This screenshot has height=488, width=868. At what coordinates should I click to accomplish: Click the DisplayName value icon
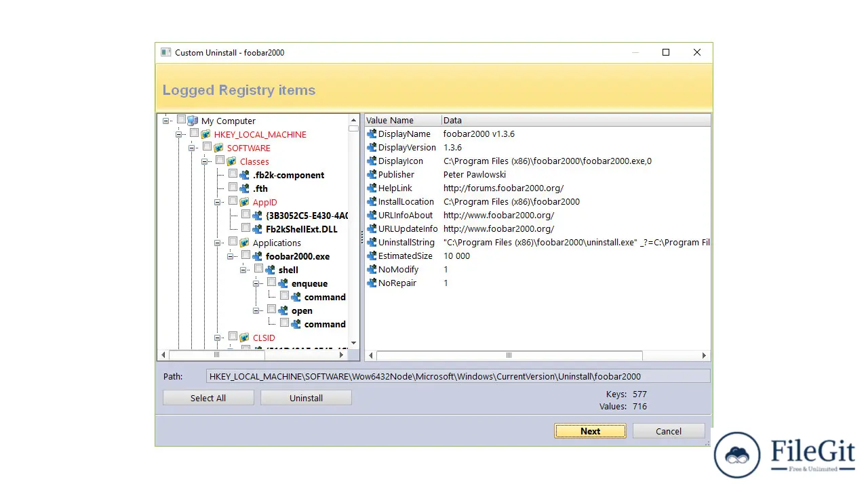tap(372, 134)
